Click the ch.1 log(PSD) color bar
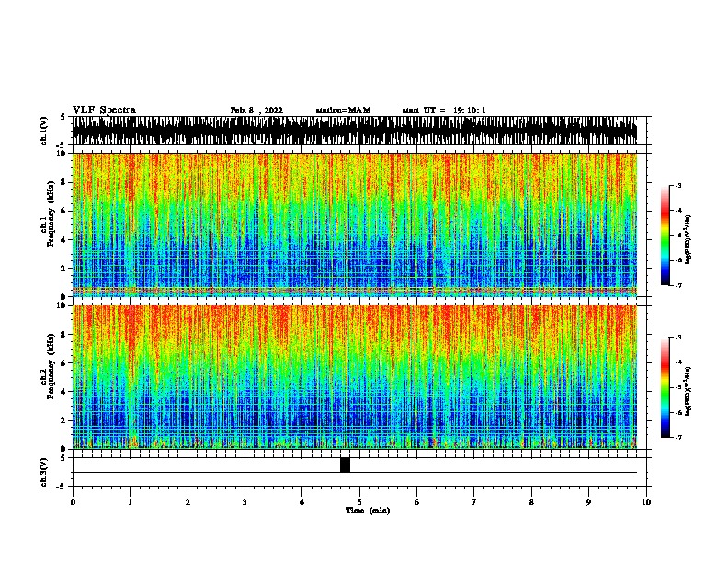The image size is (728, 563). point(665,236)
